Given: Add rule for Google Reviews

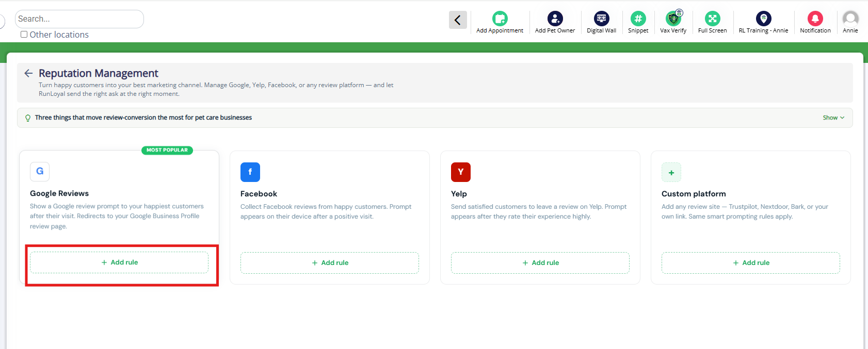Looking at the screenshot, I should point(119,262).
